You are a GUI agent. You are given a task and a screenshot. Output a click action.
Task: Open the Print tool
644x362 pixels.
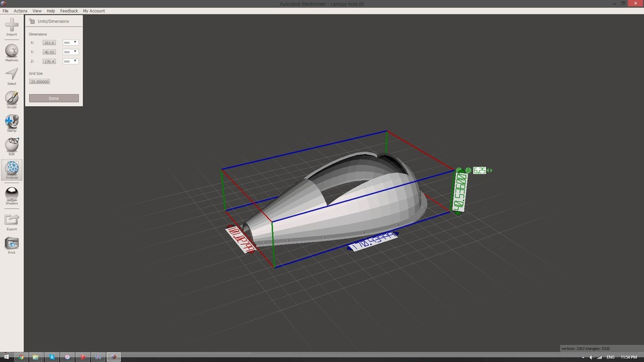11,243
